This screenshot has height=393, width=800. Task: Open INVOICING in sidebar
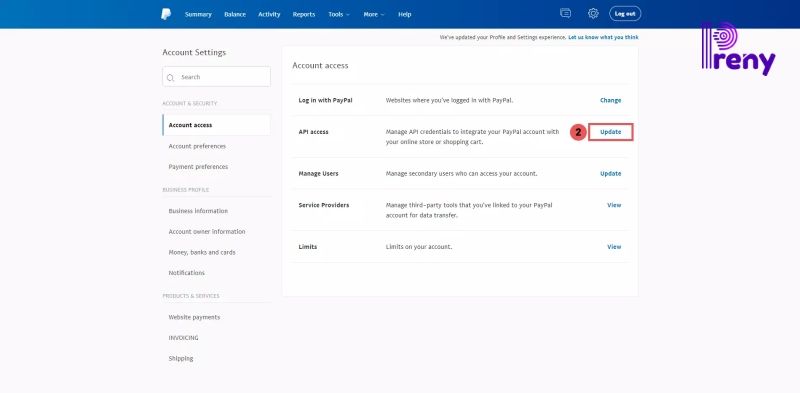(x=183, y=338)
